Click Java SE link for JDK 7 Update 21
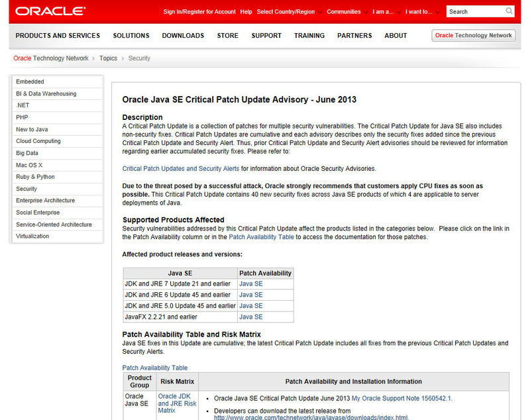The image size is (530, 420). [250, 284]
